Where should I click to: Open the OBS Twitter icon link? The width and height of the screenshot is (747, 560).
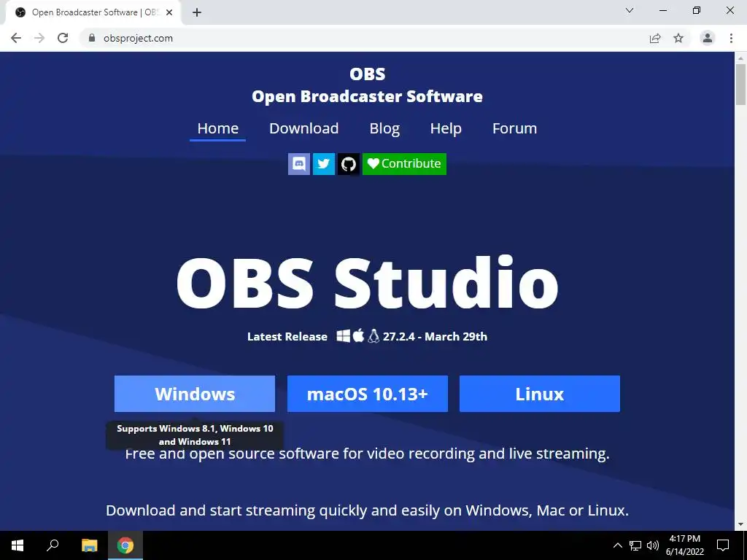(x=323, y=164)
